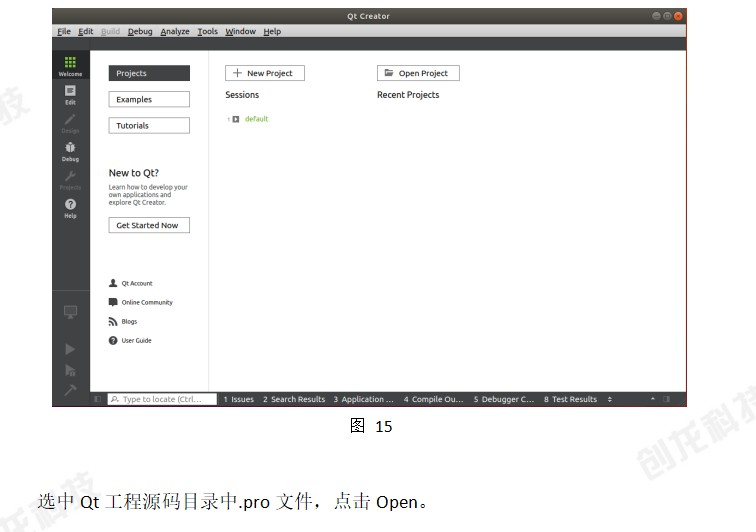The image size is (756, 532).
Task: Select the Tutorials button
Action: [x=149, y=125]
